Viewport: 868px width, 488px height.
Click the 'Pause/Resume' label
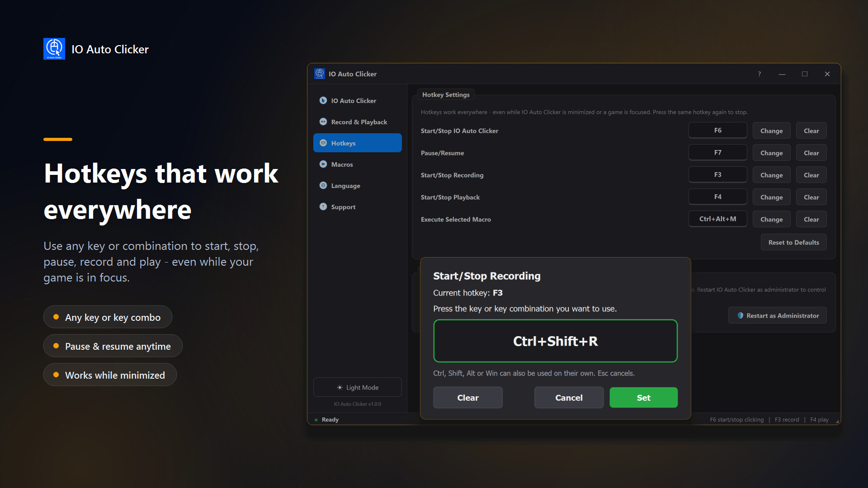442,153
